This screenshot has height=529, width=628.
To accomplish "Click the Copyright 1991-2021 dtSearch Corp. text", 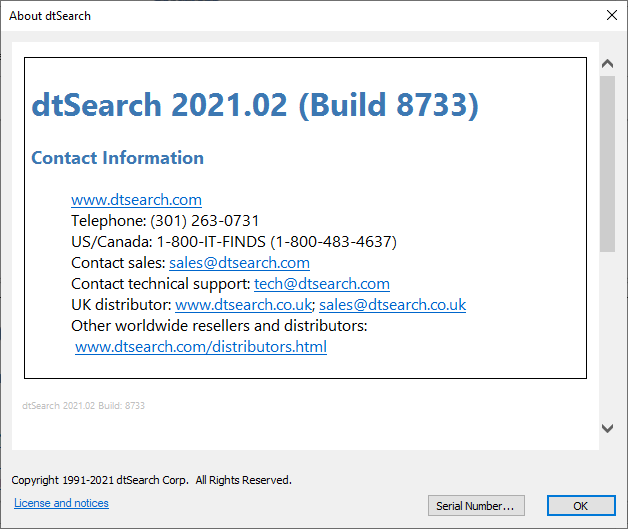I will click(x=151, y=480).
